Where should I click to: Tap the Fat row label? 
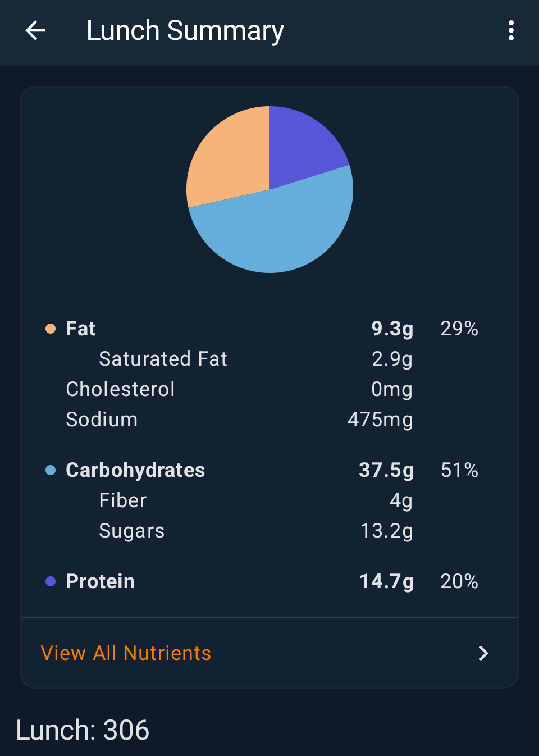[x=81, y=329]
